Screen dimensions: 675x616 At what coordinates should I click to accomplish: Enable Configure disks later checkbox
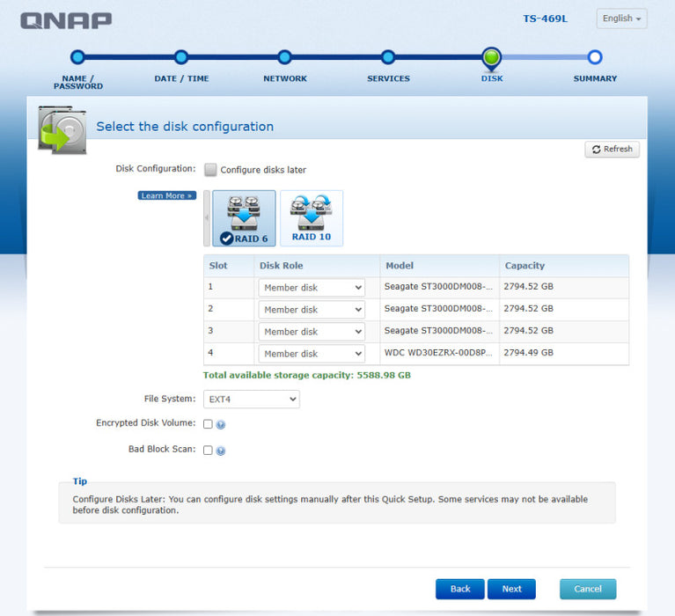click(210, 170)
